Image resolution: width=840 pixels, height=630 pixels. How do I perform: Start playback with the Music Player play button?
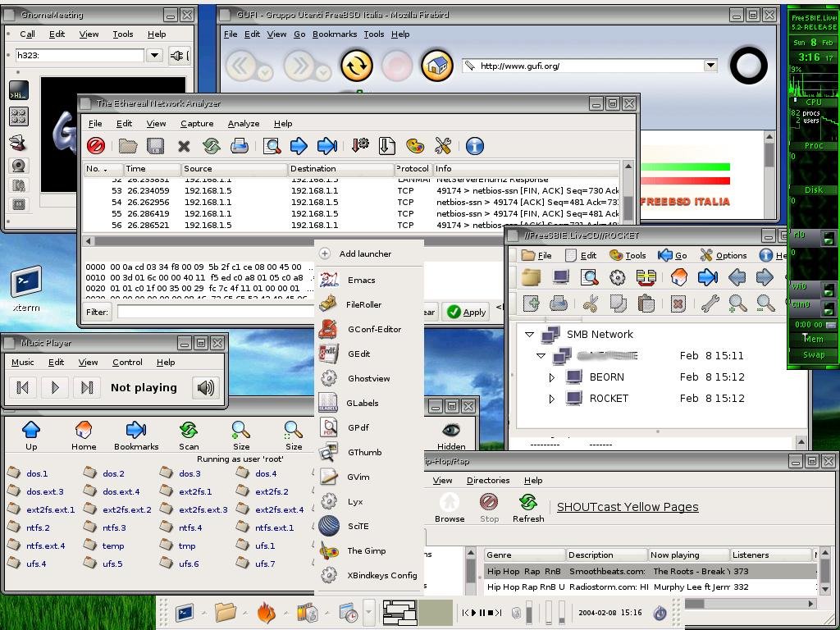point(55,387)
